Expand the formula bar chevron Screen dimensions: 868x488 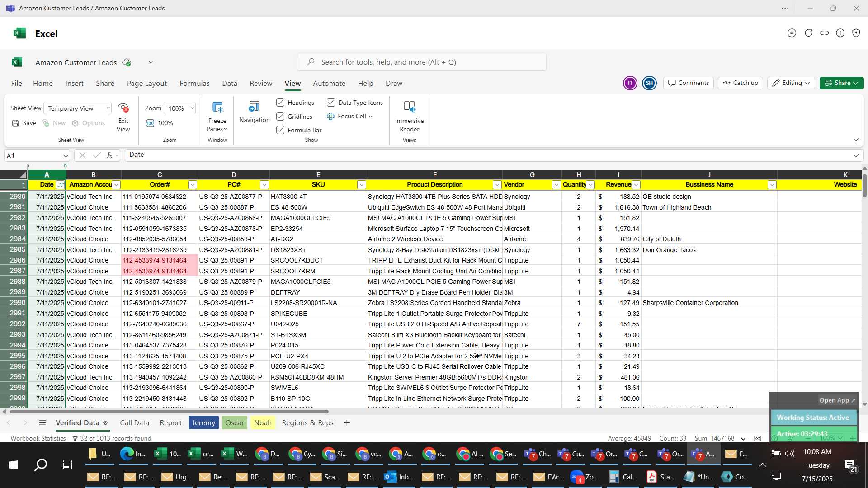(x=856, y=155)
